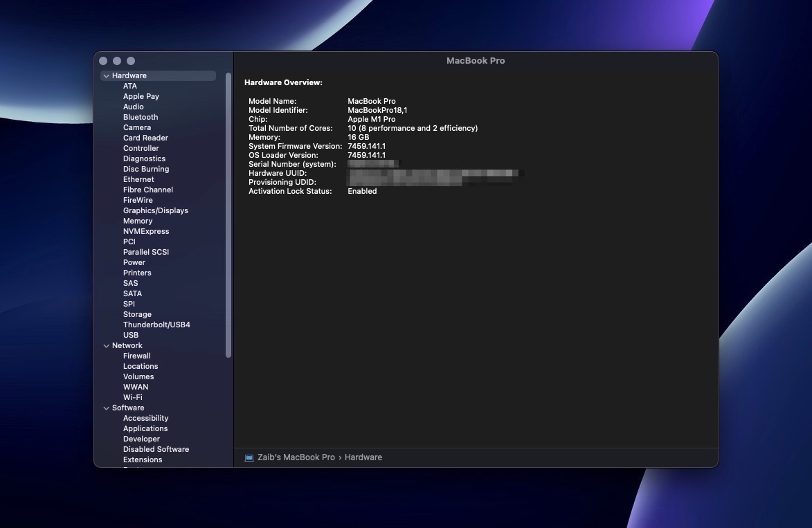Collapse the Network section

tap(106, 345)
